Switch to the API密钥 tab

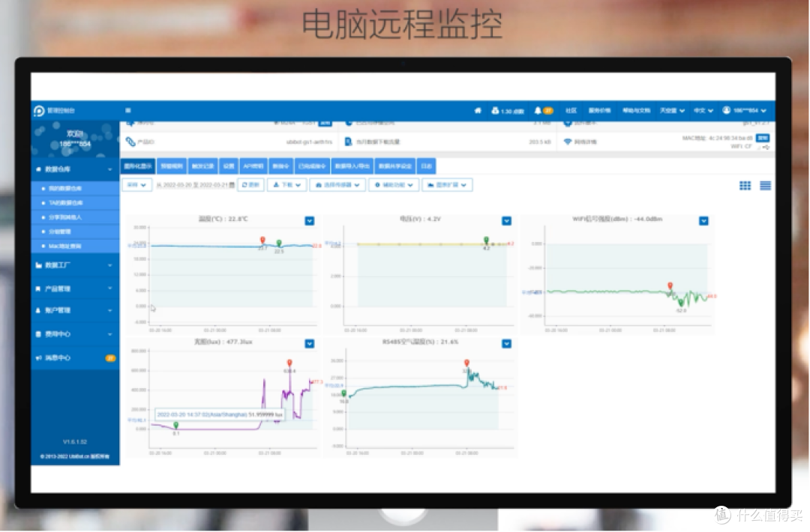(x=253, y=166)
